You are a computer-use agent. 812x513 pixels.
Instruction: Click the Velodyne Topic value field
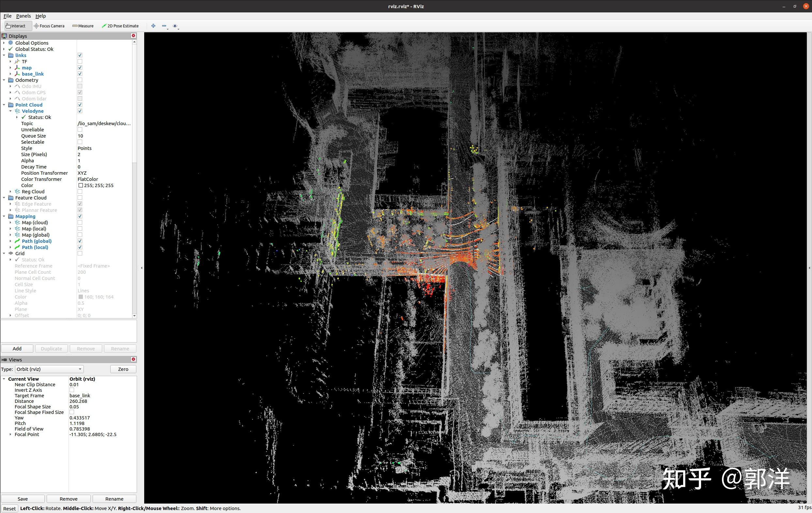click(x=104, y=123)
